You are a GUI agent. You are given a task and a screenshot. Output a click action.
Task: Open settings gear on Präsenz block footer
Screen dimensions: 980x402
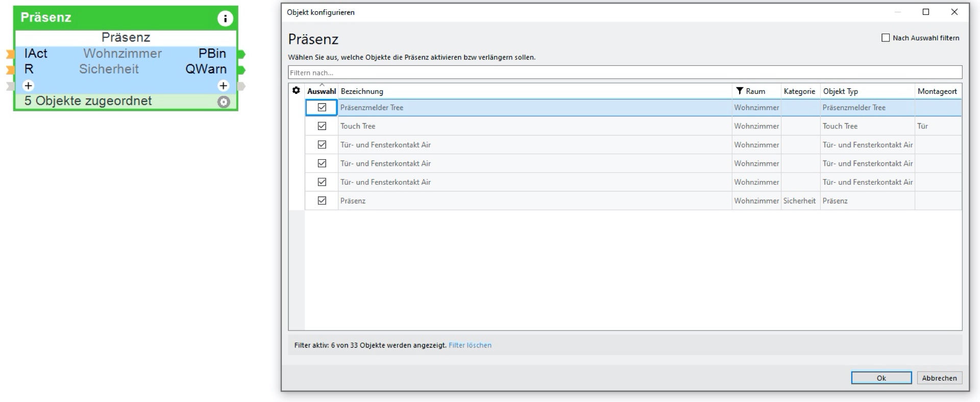point(224,102)
